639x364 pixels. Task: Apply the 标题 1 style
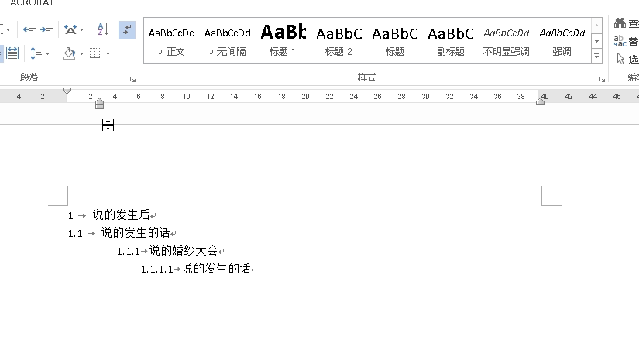[283, 41]
